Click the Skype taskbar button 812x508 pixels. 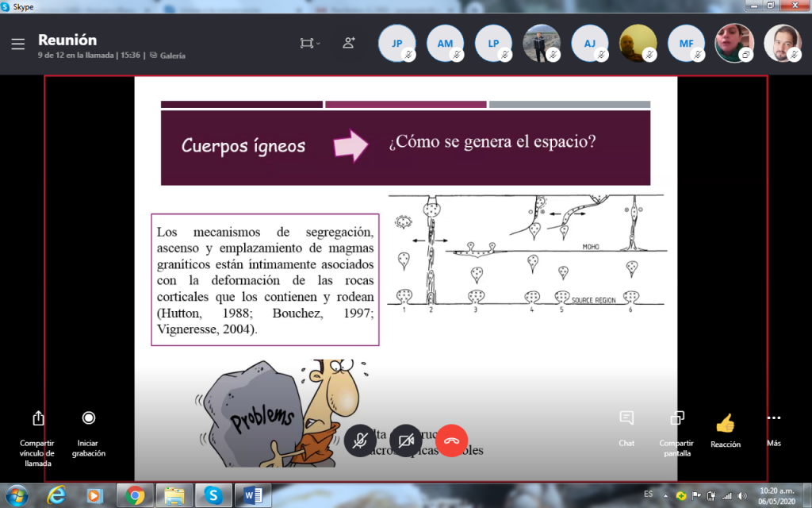(213, 496)
